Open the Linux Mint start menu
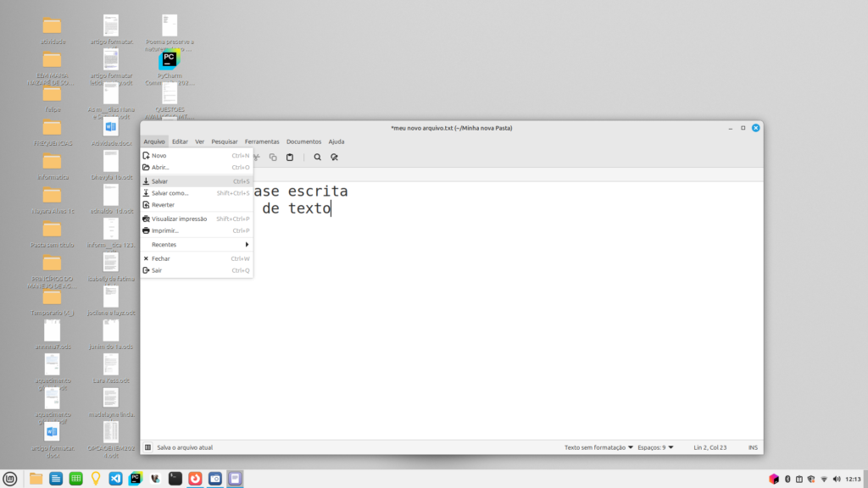This screenshot has width=868, height=488. (10, 479)
